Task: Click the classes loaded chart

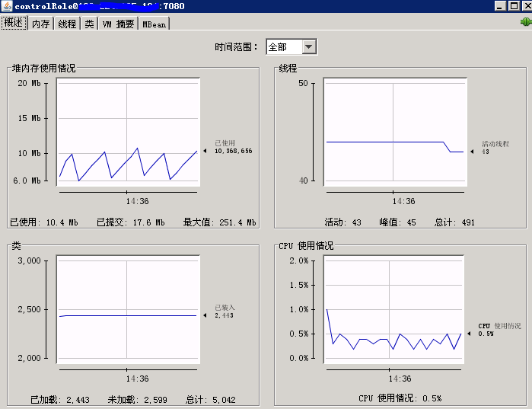Action: point(129,309)
